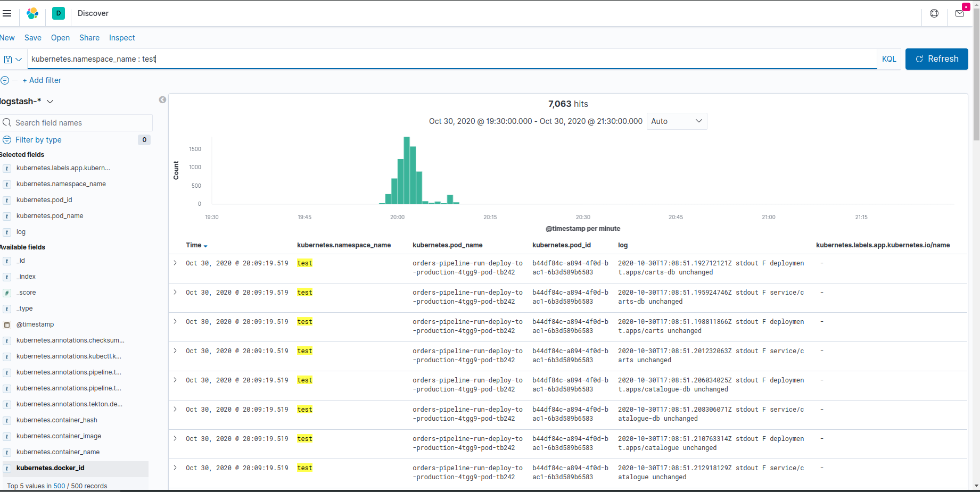The width and height of the screenshot is (980, 492).
Task: Click inside the 'Search field names' input
Action: (77, 122)
